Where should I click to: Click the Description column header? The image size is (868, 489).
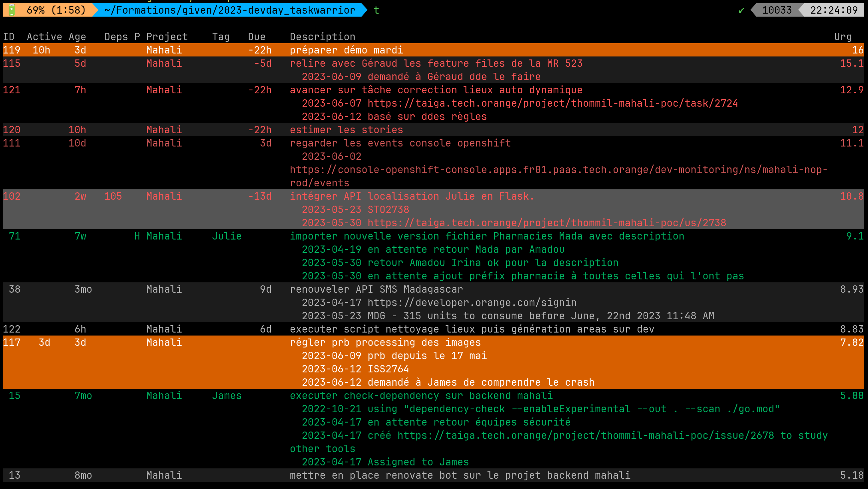pyautogui.click(x=322, y=37)
